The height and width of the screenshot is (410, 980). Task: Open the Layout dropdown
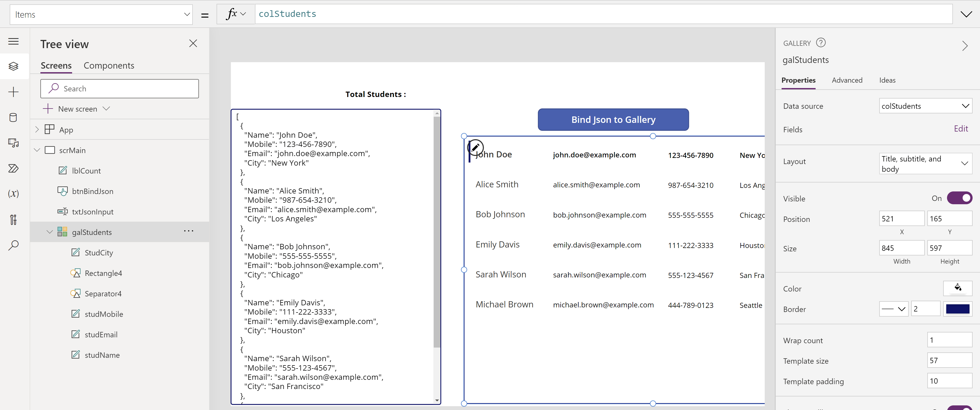pos(925,164)
